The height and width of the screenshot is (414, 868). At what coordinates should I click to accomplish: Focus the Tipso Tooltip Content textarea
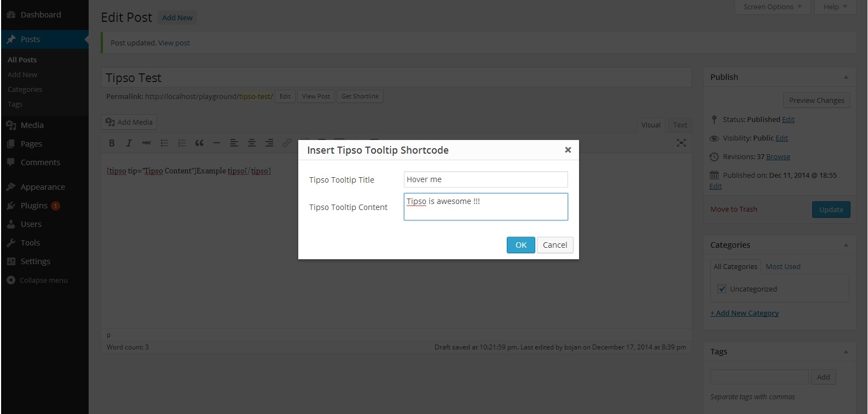click(486, 207)
